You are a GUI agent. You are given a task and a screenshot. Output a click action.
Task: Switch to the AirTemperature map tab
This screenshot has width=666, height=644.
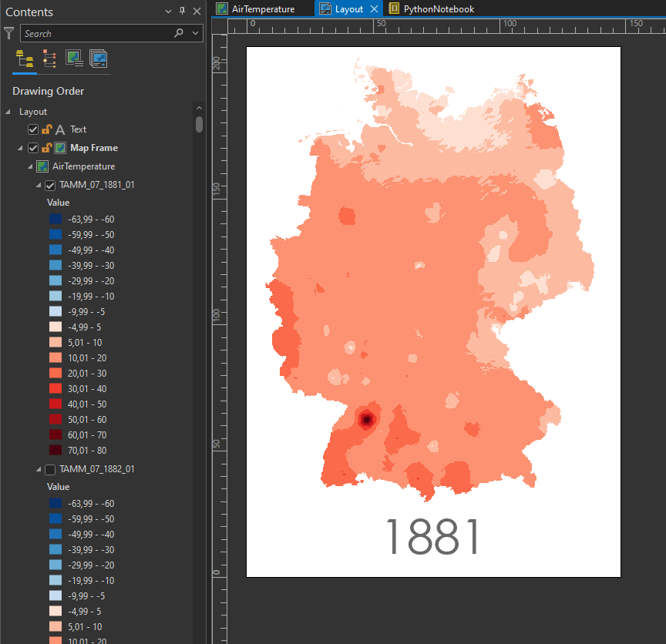262,8
